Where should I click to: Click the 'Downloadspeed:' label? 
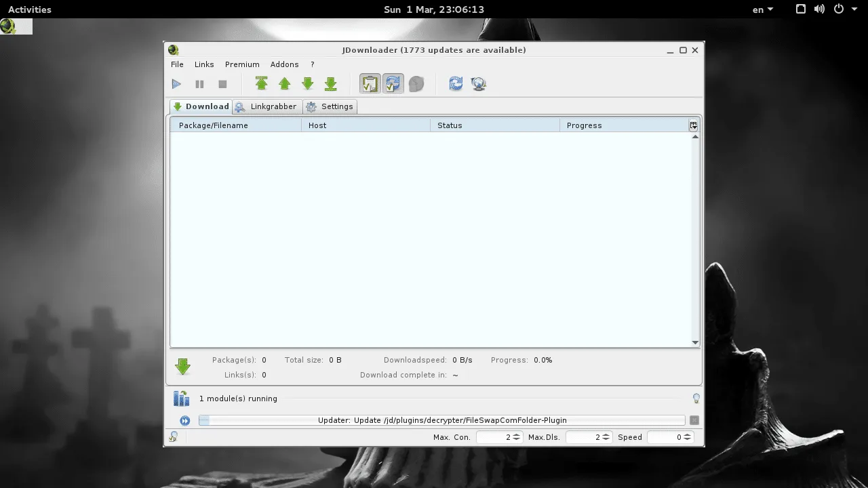(415, 360)
